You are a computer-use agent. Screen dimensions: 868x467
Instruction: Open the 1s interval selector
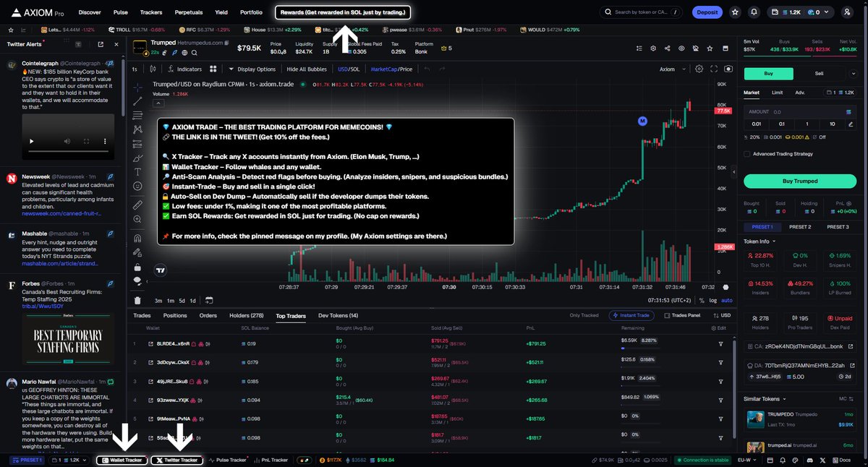[135, 69]
